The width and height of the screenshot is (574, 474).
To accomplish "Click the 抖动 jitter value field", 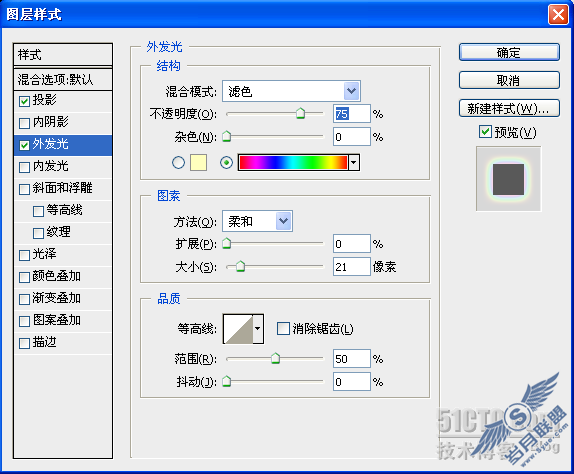I will pyautogui.click(x=352, y=382).
